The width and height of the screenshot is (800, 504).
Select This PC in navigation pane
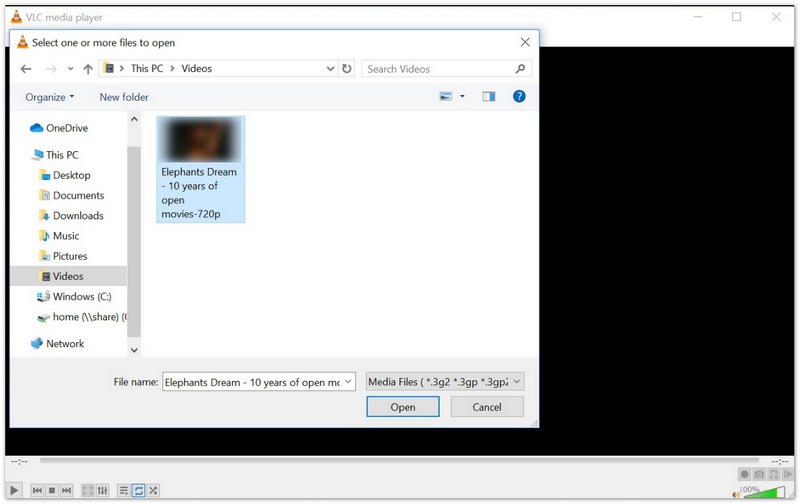[x=55, y=155]
